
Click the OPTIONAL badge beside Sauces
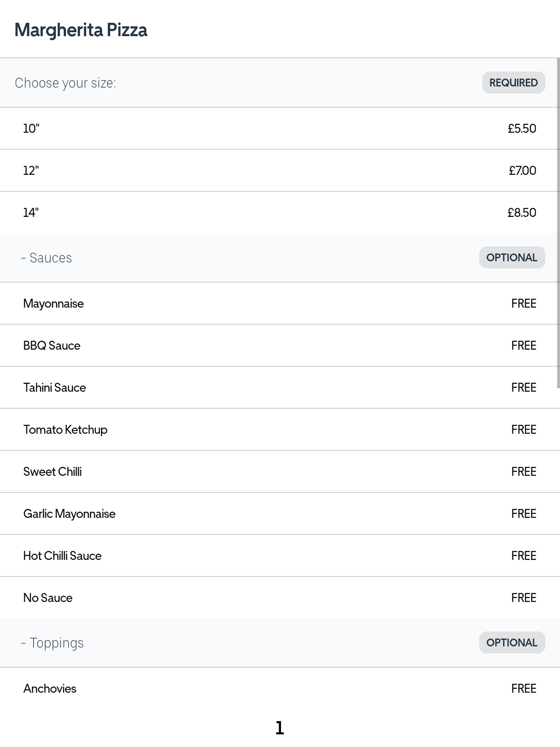pyautogui.click(x=512, y=258)
